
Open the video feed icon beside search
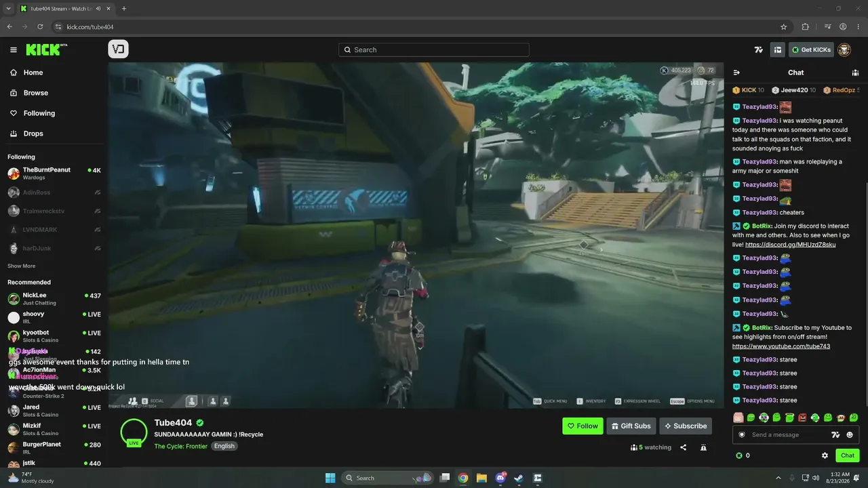(118, 49)
